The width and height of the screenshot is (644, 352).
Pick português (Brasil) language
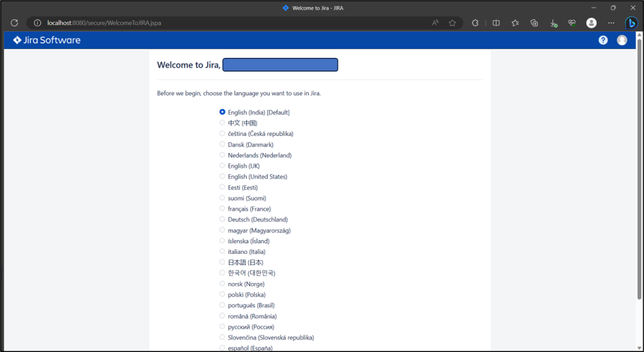tap(222, 305)
